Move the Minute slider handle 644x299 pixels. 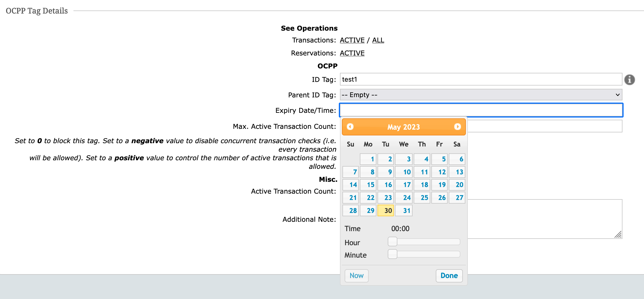click(392, 254)
